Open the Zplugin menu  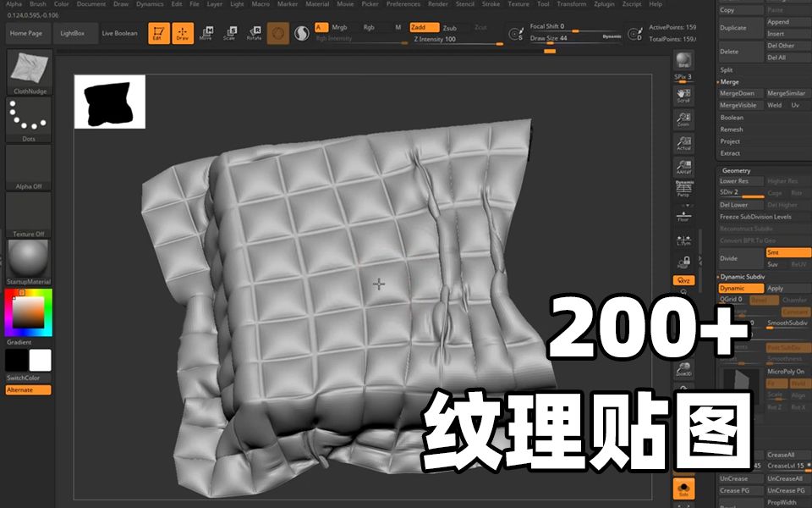(604, 4)
